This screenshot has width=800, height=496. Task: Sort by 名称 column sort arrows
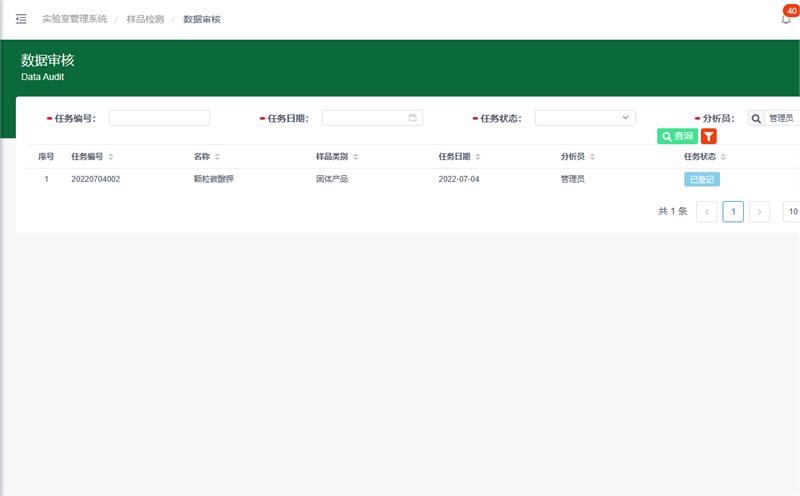pyautogui.click(x=217, y=157)
